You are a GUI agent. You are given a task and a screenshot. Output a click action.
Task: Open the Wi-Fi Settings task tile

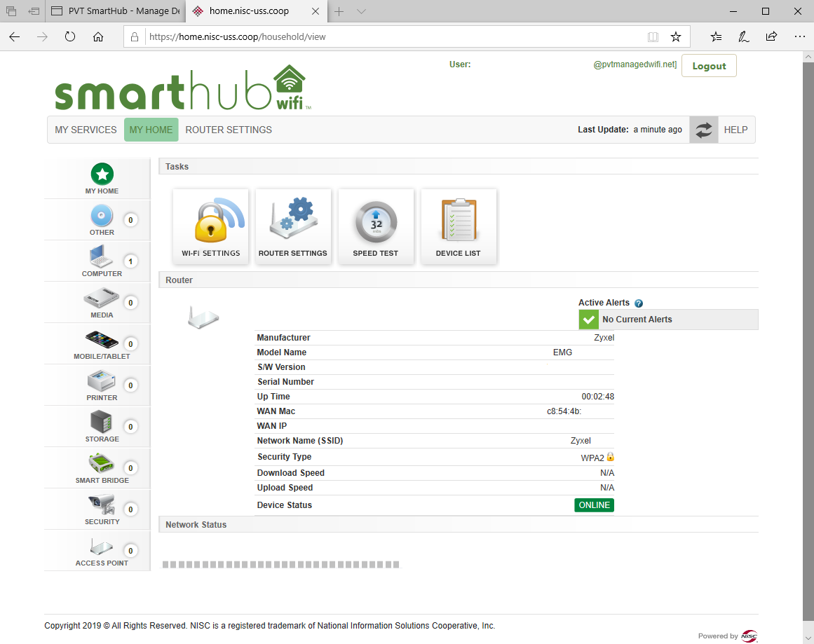(211, 226)
